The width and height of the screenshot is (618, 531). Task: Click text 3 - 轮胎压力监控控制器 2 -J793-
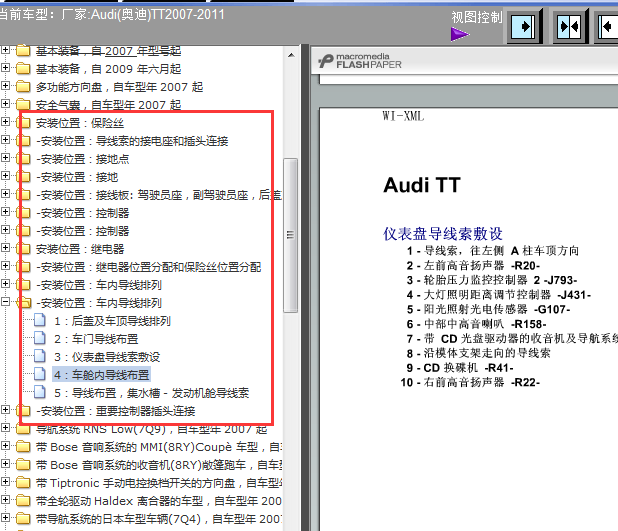[x=491, y=280]
